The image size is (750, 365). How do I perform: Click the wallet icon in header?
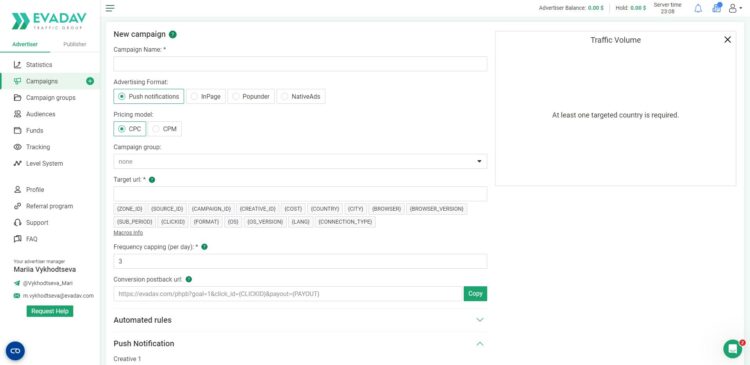click(x=717, y=8)
